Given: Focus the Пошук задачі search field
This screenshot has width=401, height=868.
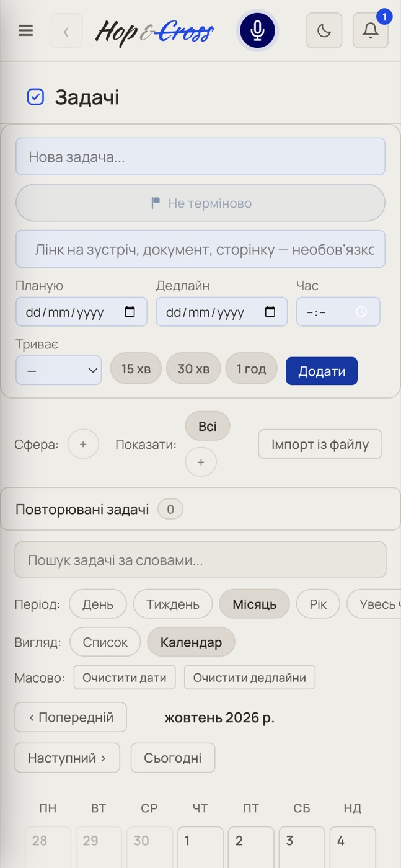Looking at the screenshot, I should (200, 560).
